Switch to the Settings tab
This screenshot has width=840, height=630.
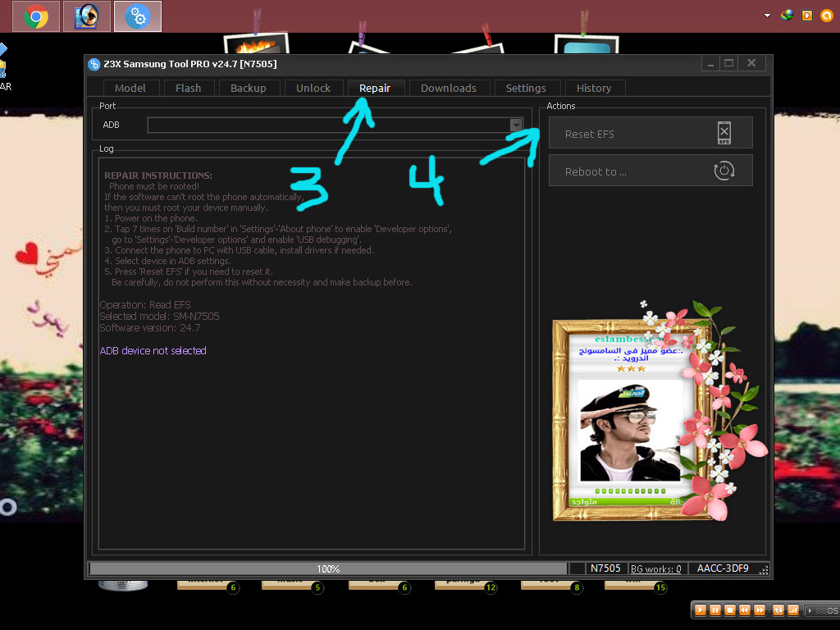[526, 88]
